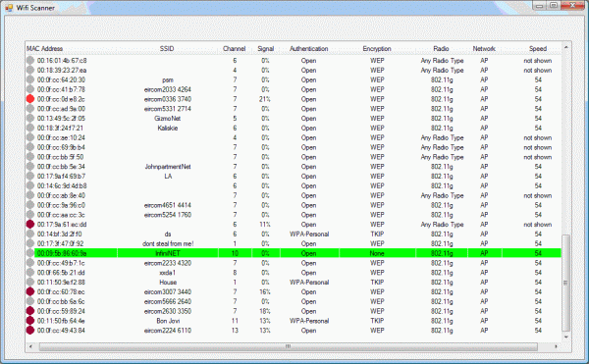Viewport: 589px width, 364px height.
Task: Click dark red dot for eircom3007 3440
Action: tap(30, 292)
